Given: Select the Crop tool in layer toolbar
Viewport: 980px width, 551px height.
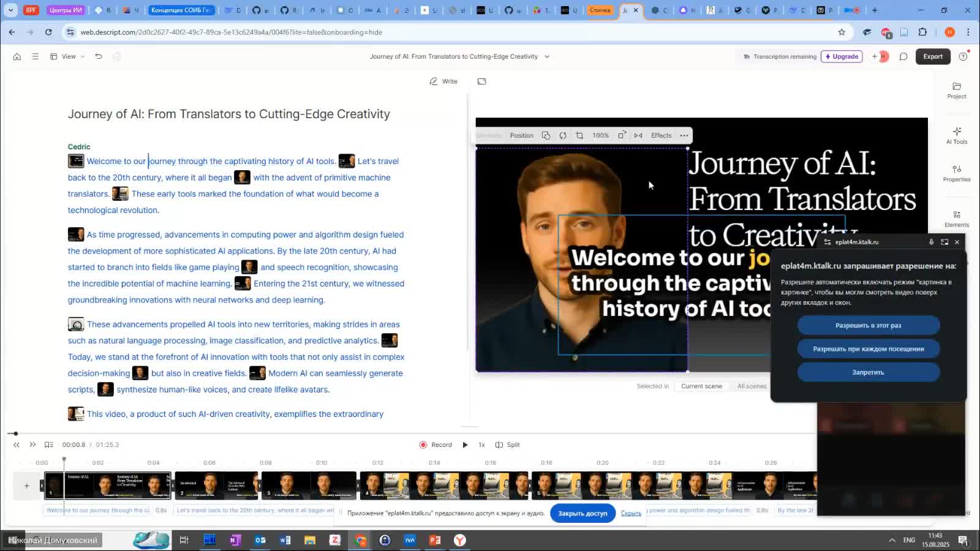Looking at the screenshot, I should (x=579, y=135).
